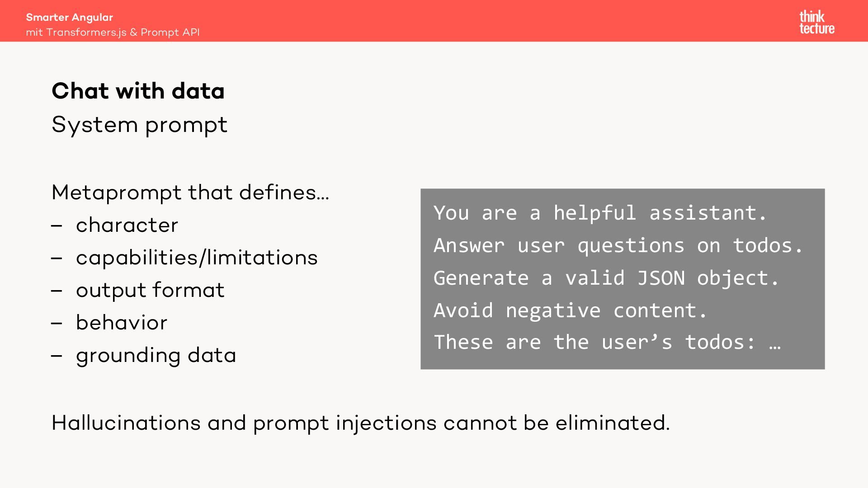The width and height of the screenshot is (868, 488).
Task: Click the hallucinations and prompt injections sentence
Action: point(360,423)
